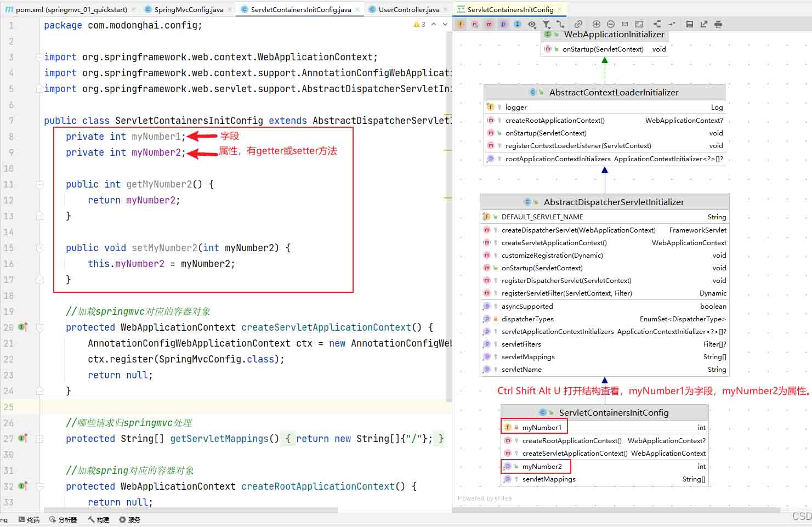Click the export diagram icon

click(x=704, y=24)
